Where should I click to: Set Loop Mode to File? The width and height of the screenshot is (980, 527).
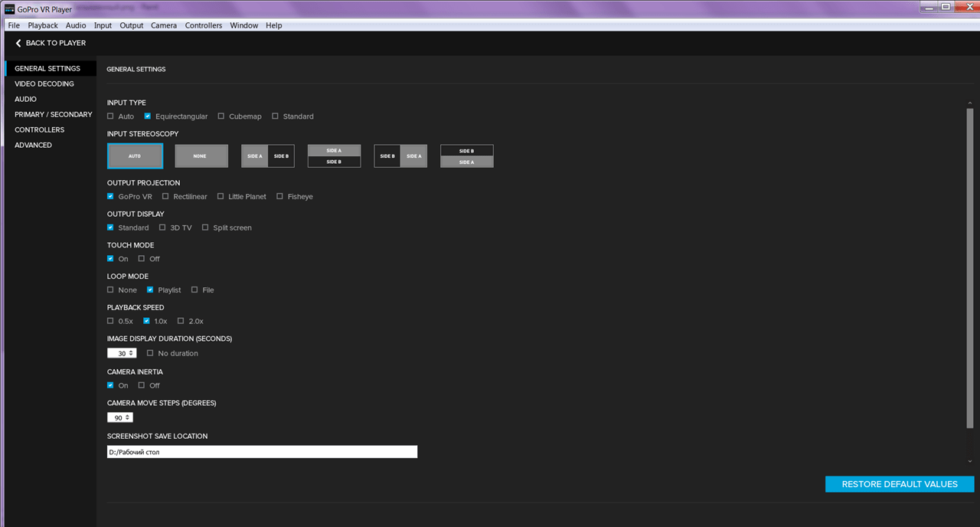(194, 290)
